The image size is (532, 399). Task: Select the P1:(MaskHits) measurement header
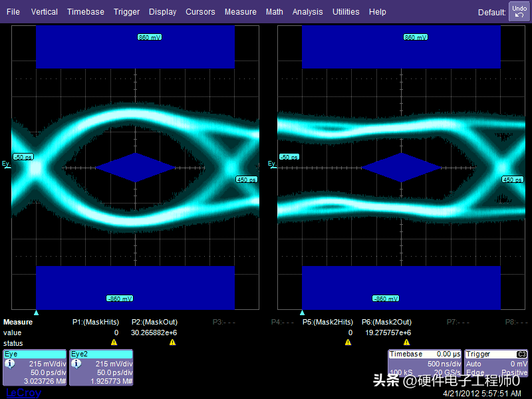[x=96, y=322]
